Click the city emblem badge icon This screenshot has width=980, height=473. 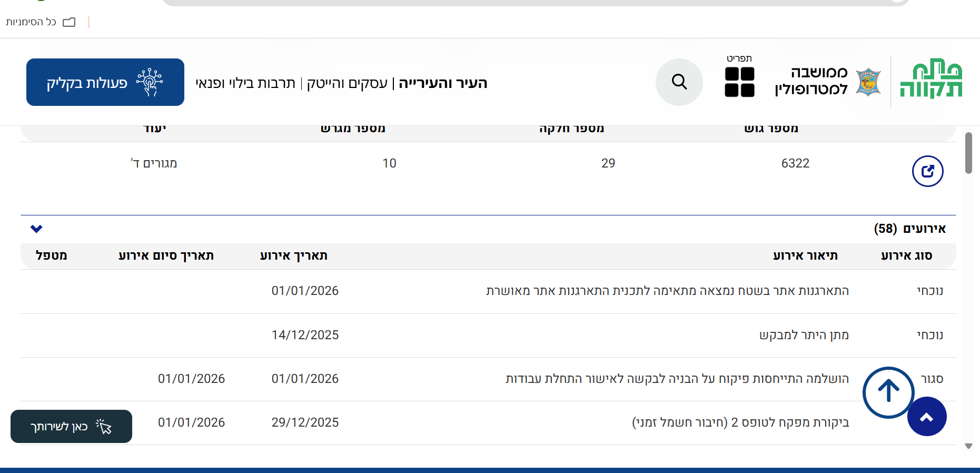(x=868, y=82)
